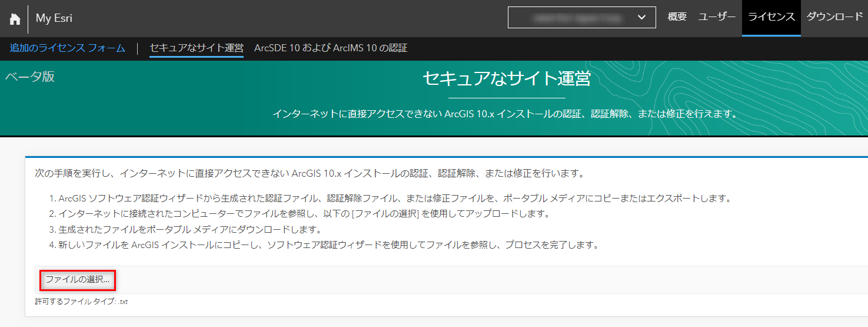Click the banner subtitle about ArcGIS 10.x
This screenshot has height=327, width=868.
click(505, 113)
